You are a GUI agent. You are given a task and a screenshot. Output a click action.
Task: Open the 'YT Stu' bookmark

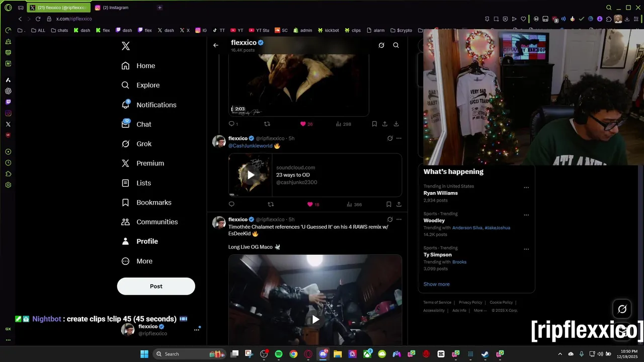259,30
